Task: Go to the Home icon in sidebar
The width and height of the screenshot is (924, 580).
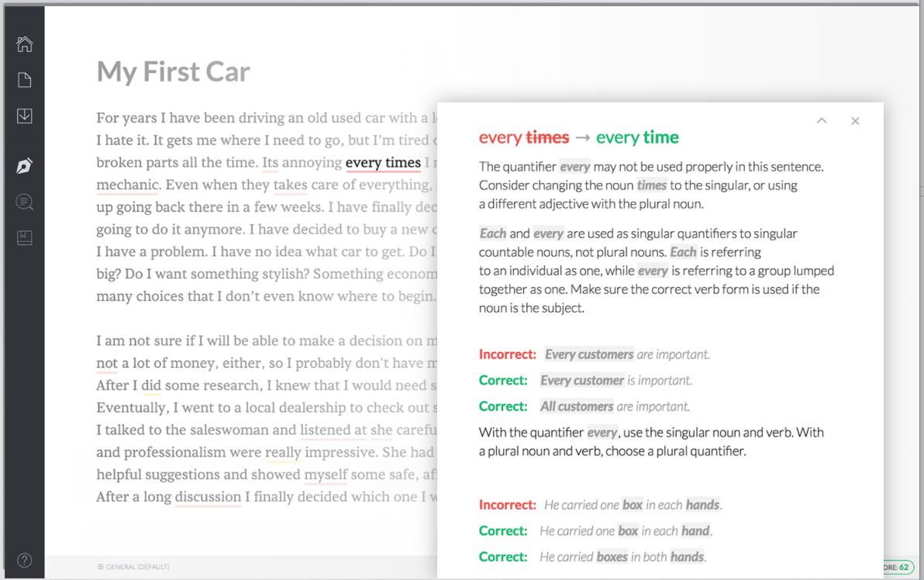Action: [x=24, y=44]
